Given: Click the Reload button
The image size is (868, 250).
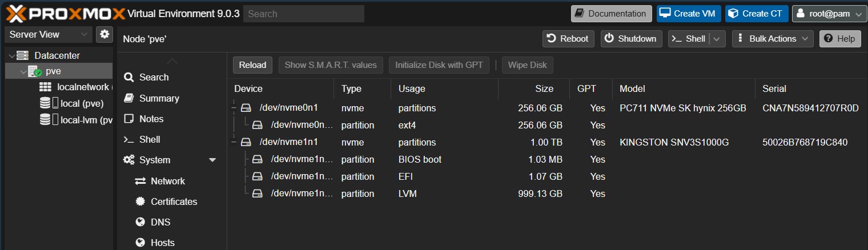Looking at the screenshot, I should 252,65.
